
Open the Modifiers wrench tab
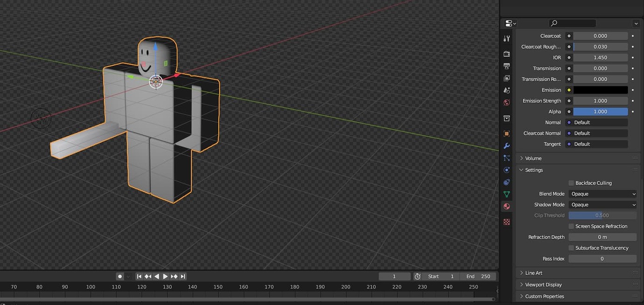507,146
